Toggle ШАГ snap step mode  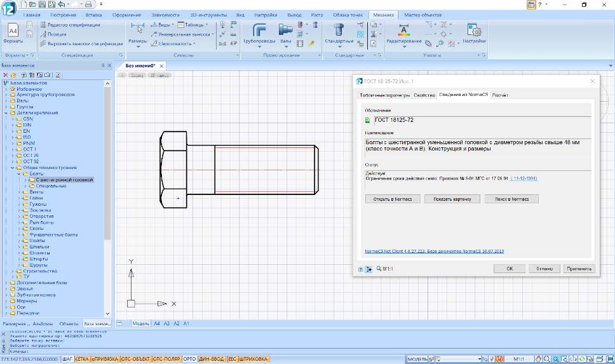68,359
